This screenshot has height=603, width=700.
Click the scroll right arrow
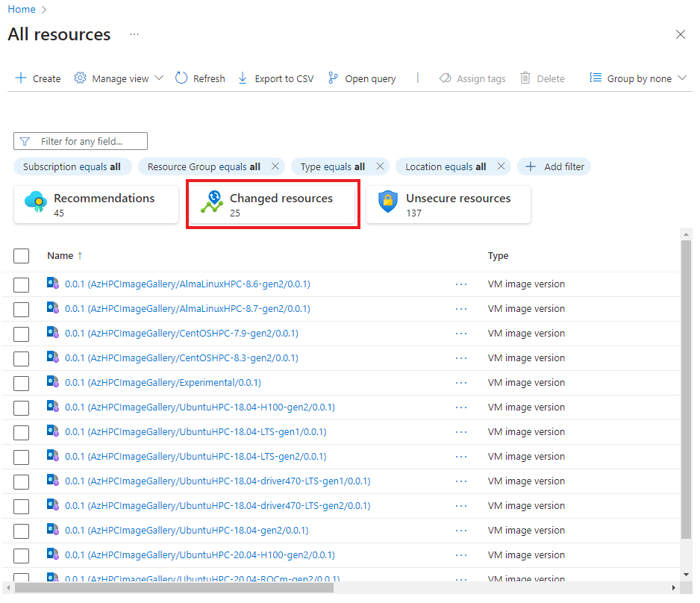pyautogui.click(x=674, y=588)
